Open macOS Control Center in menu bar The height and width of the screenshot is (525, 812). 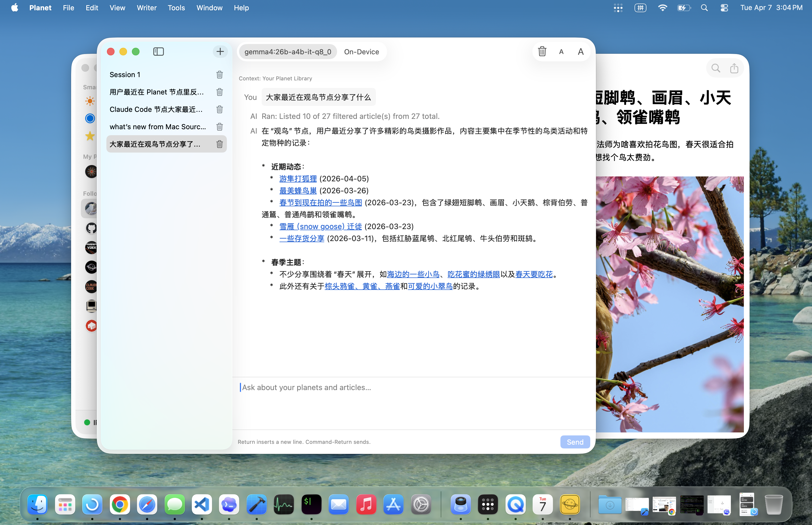tap(724, 8)
